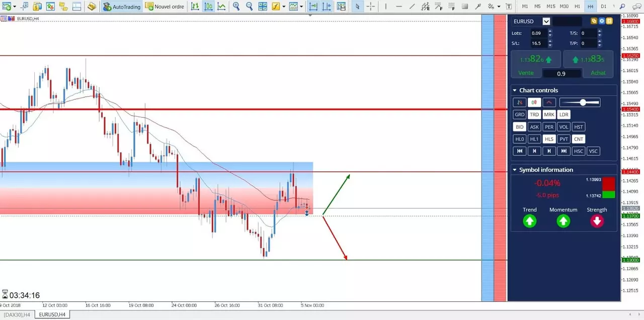Draw a vertical line tool
The width and height of the screenshot is (644, 320).
tap(385, 7)
